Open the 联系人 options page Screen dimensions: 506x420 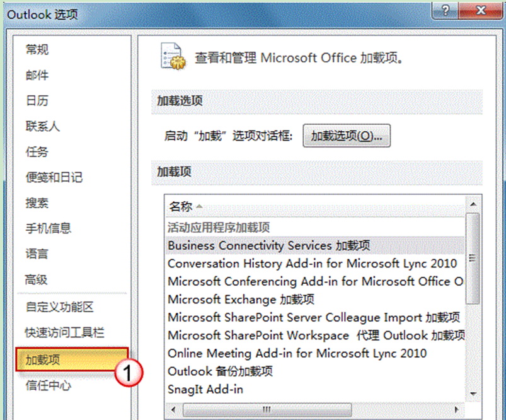point(43,126)
